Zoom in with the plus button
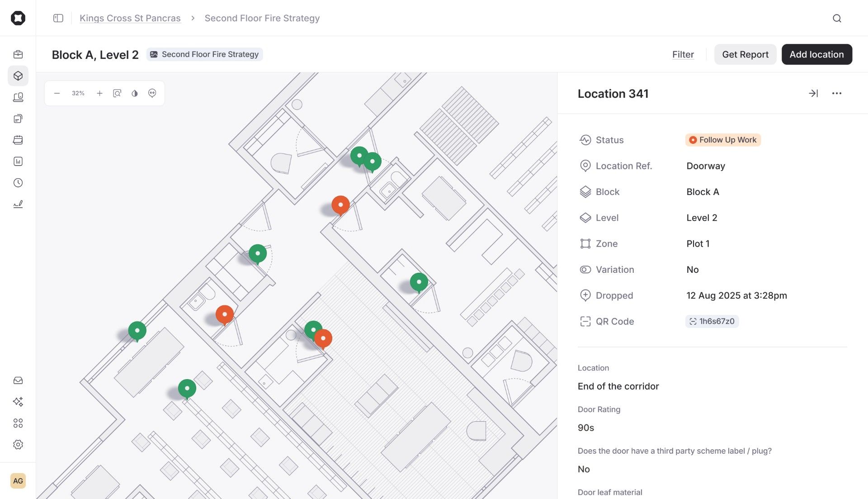This screenshot has height=499, width=868. pyautogui.click(x=99, y=93)
